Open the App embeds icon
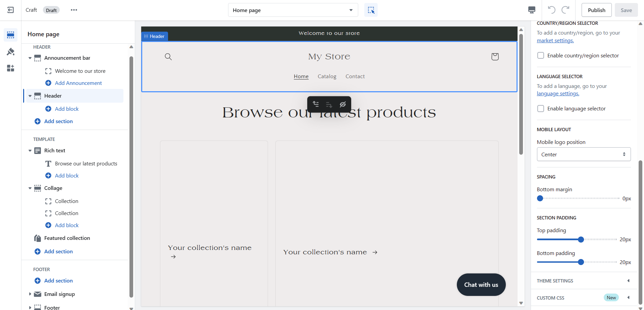The width and height of the screenshot is (644, 310). click(11, 68)
